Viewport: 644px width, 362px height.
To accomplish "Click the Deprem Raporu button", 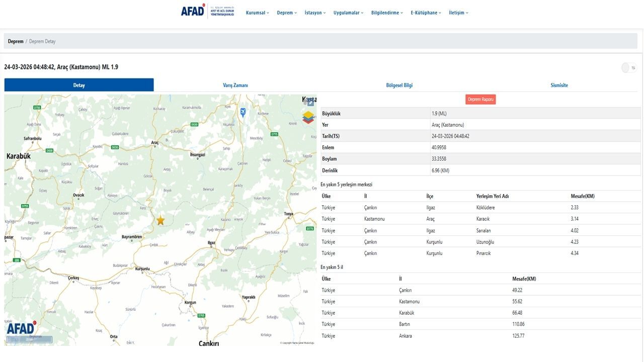I will (480, 100).
